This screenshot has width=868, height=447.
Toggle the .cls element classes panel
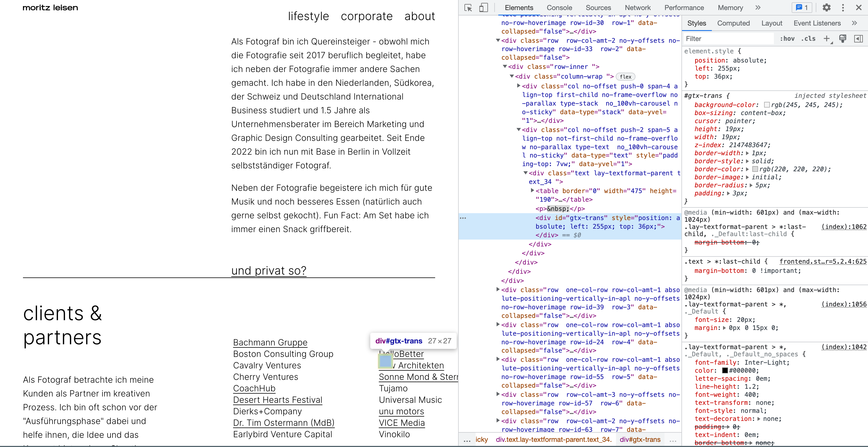pyautogui.click(x=808, y=39)
